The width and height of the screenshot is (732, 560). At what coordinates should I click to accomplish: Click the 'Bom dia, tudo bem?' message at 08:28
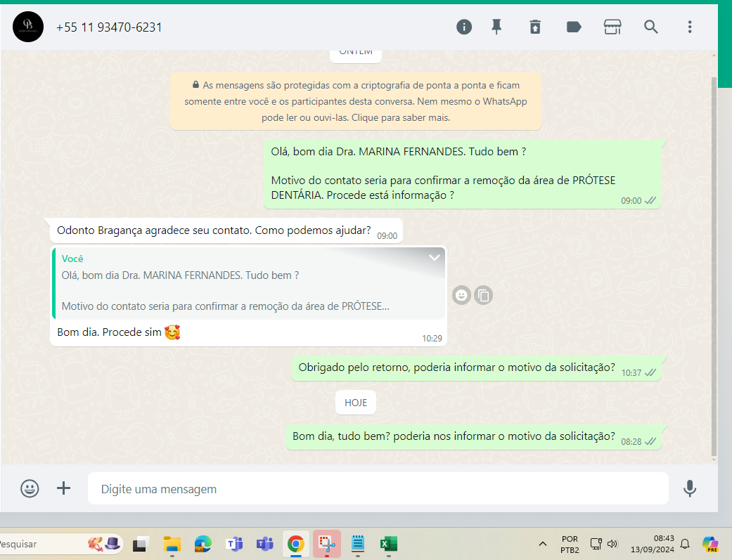click(x=473, y=437)
